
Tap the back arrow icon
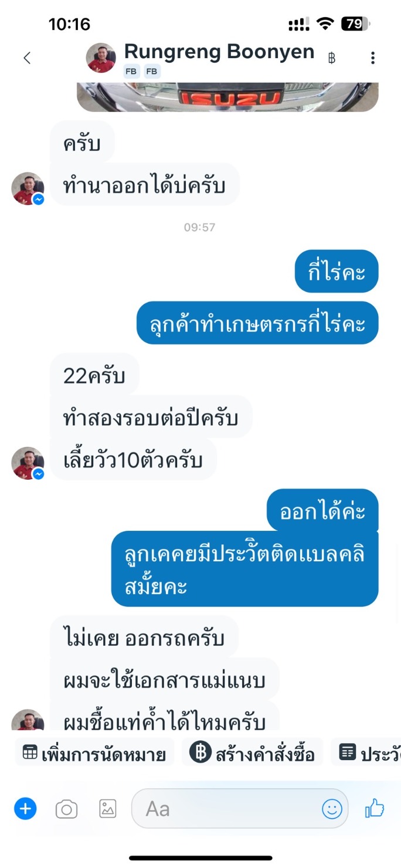27,57
